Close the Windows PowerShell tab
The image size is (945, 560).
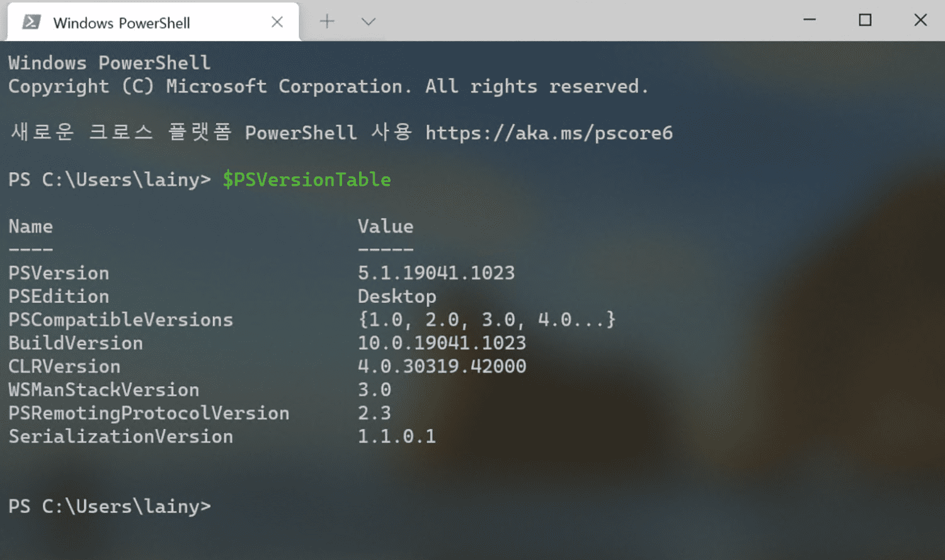[277, 22]
